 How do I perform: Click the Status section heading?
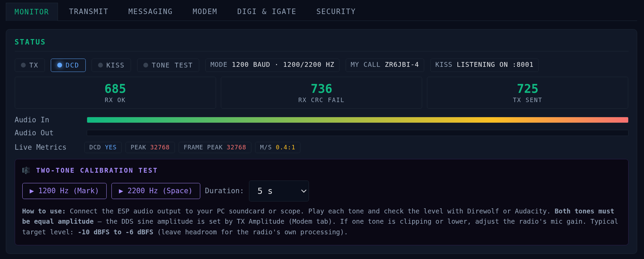[30, 42]
